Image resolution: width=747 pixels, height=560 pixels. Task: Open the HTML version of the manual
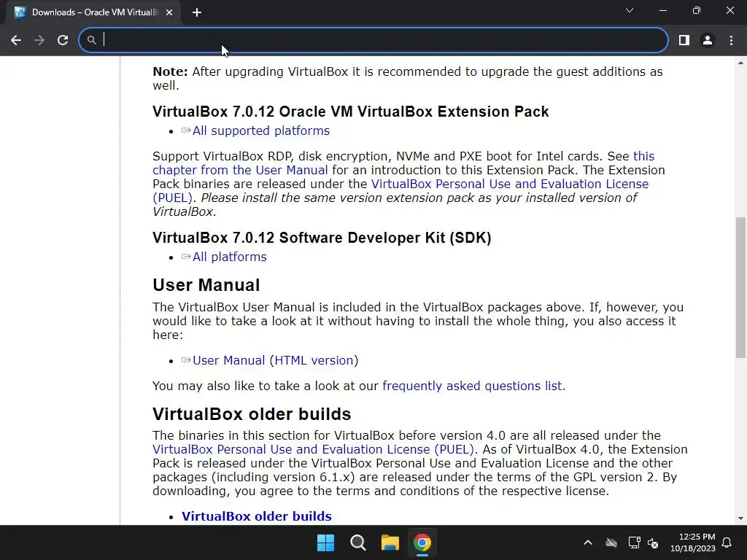(314, 360)
